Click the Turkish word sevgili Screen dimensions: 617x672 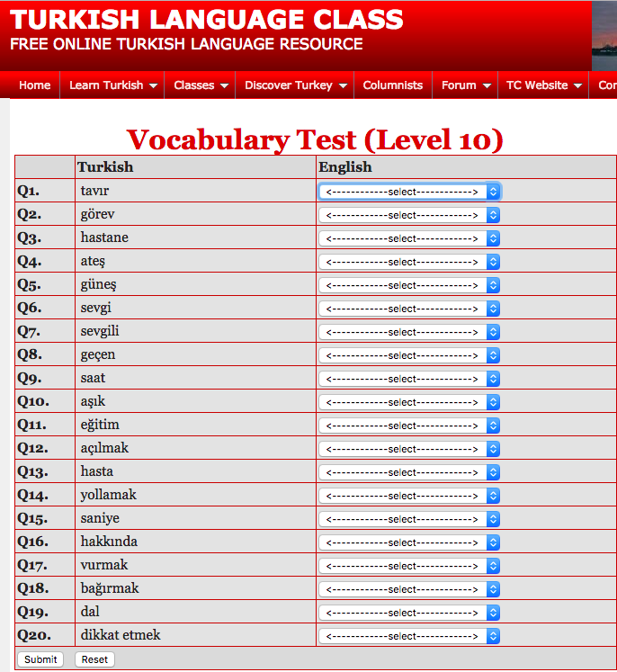pos(100,331)
